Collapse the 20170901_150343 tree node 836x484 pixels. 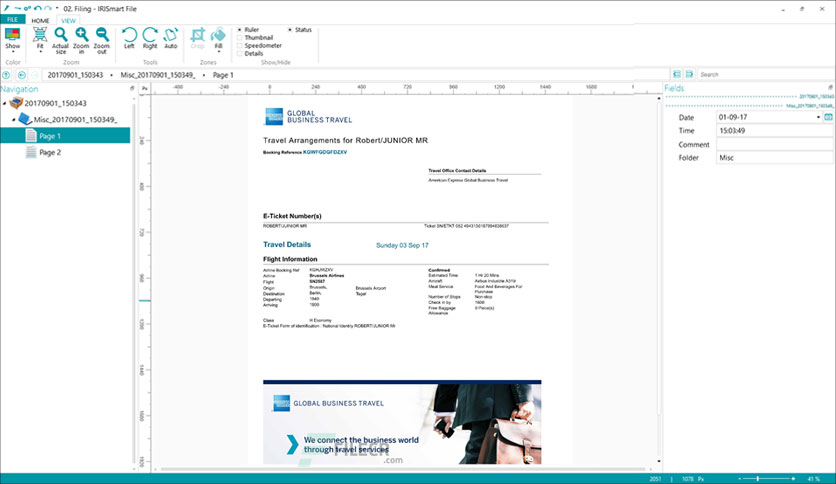pyautogui.click(x=5, y=103)
